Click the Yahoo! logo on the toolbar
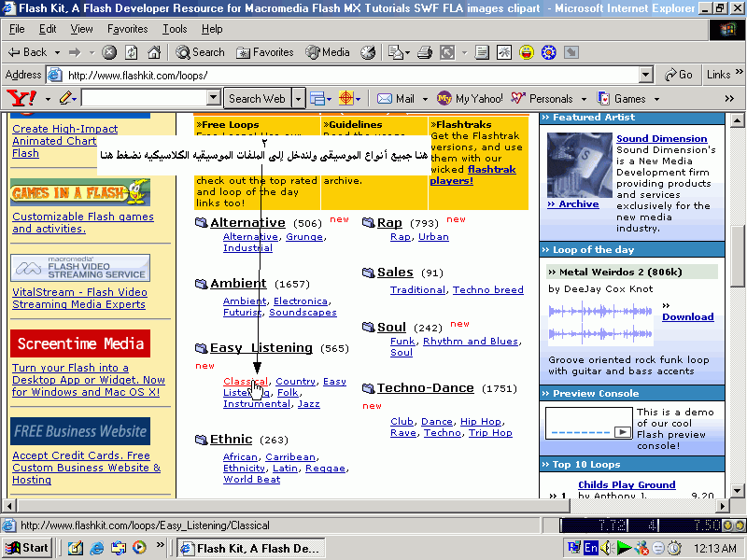The image size is (747, 560). click(x=21, y=99)
